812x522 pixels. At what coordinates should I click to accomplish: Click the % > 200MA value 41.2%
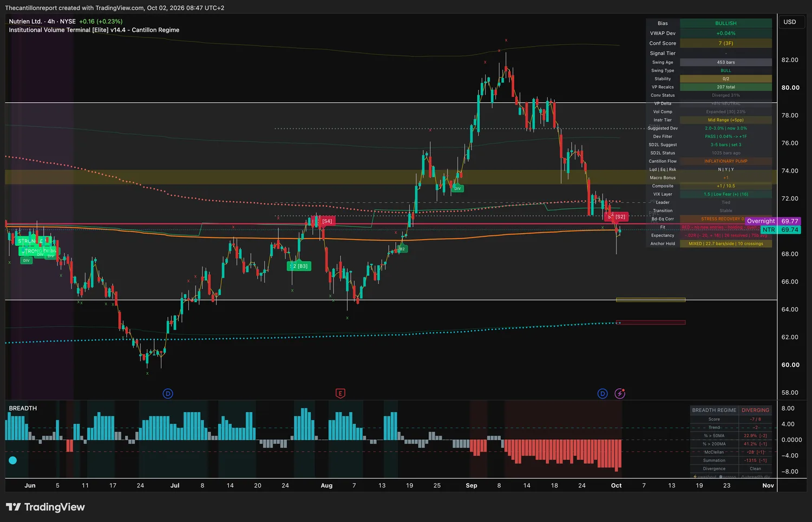(x=755, y=444)
